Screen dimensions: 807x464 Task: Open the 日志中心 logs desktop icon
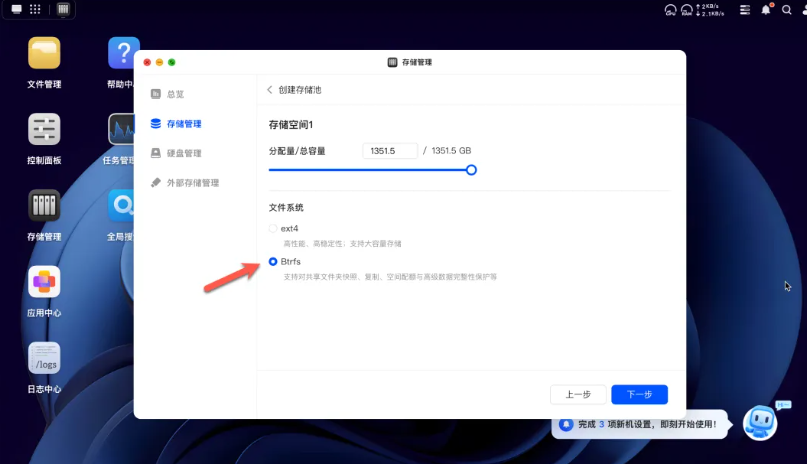(x=44, y=358)
